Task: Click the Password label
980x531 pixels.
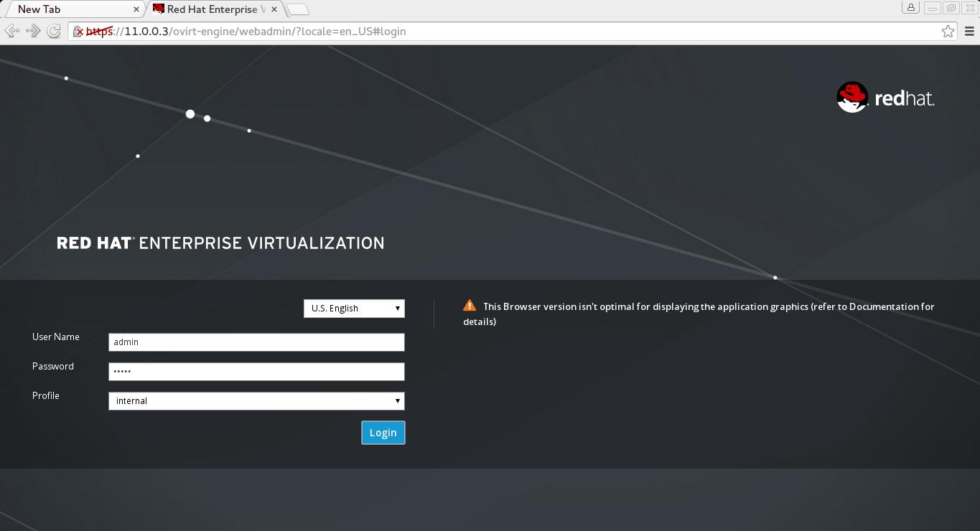Action: (53, 366)
